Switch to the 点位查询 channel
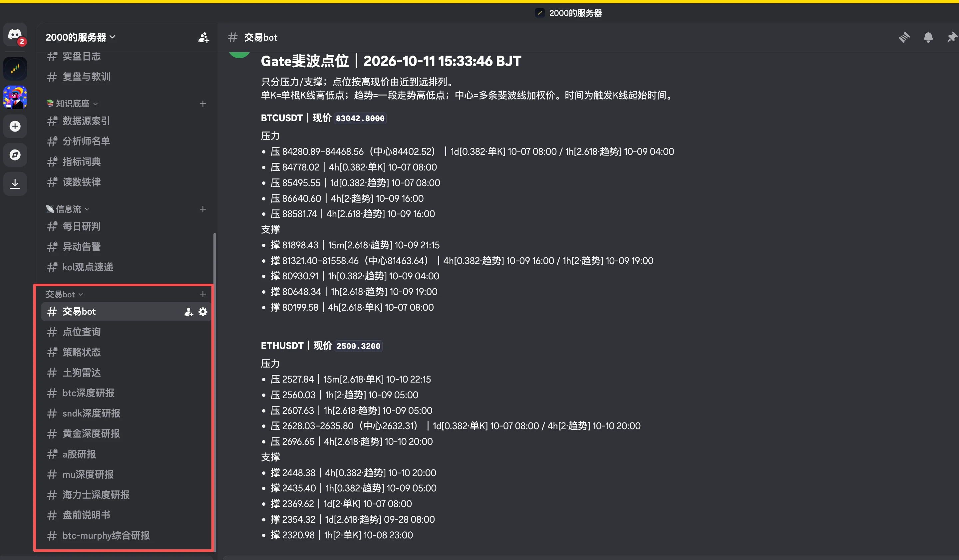 [126, 332]
